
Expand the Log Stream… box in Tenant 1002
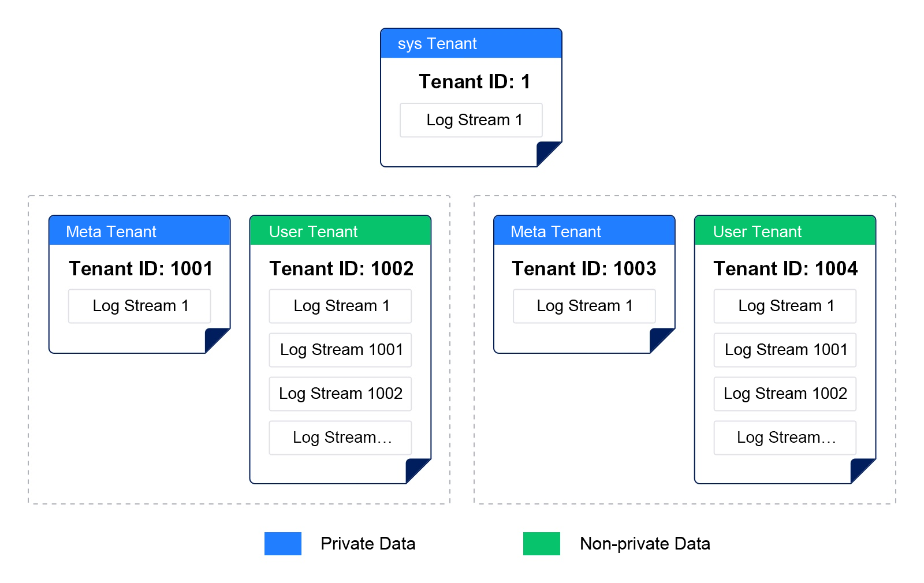[341, 438]
